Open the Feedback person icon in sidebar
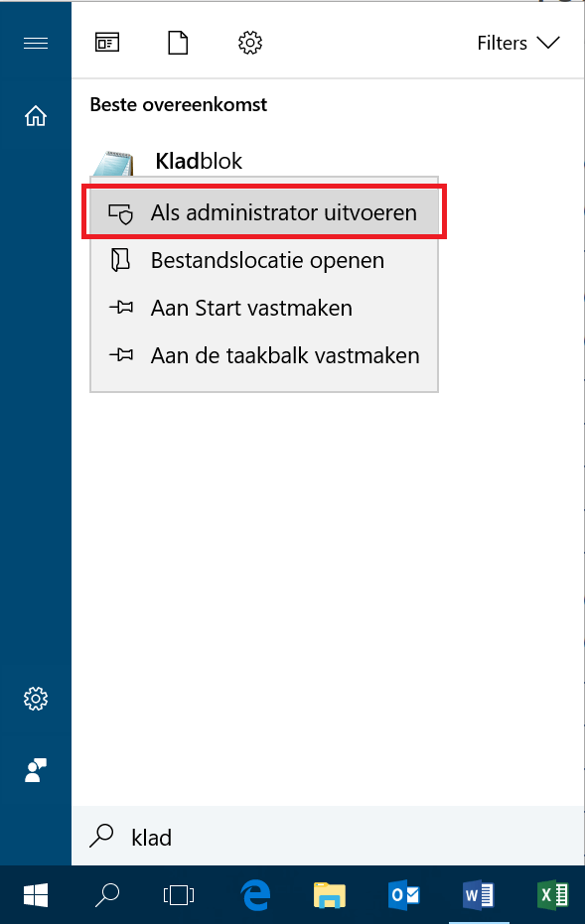 (36, 770)
